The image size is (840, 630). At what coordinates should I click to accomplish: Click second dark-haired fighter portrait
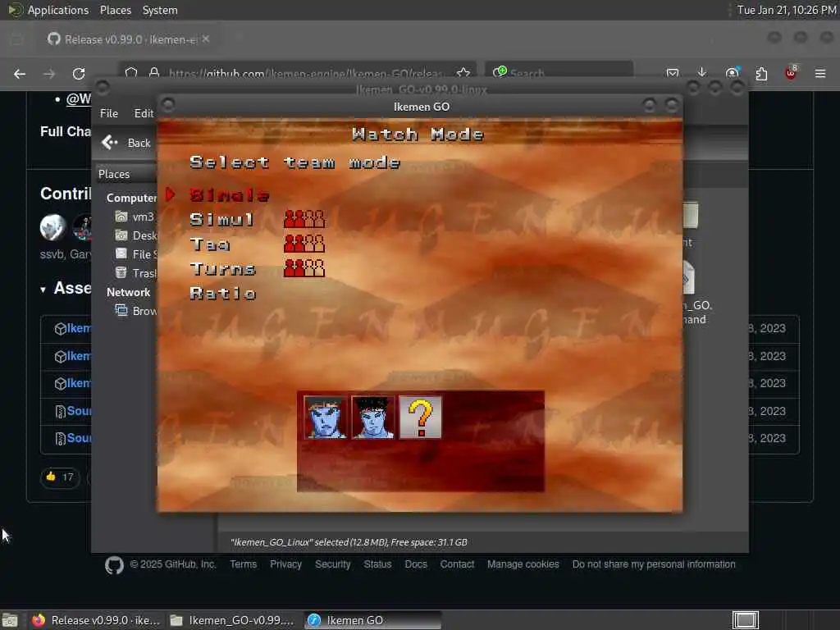tap(373, 418)
